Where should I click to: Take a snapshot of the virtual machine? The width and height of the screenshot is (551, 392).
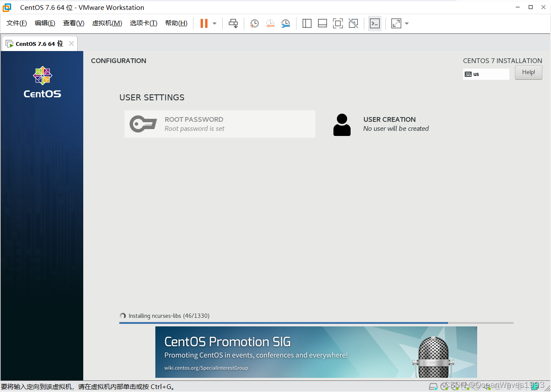[x=254, y=24]
